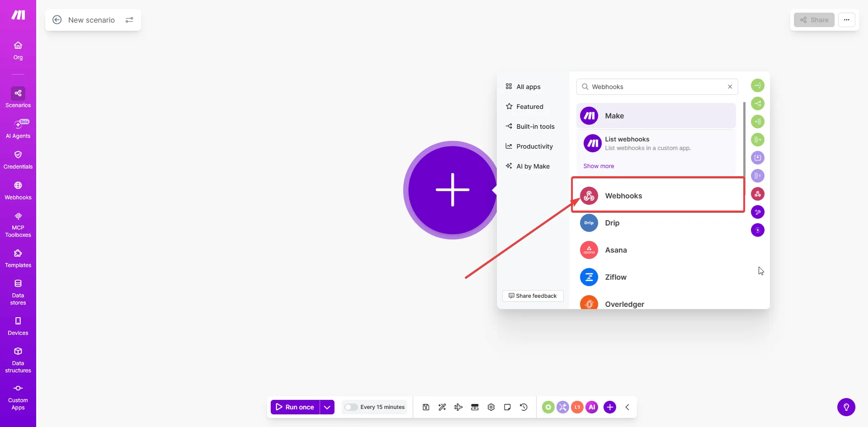This screenshot has width=868, height=427.
Task: Open Credentials in sidebar
Action: 18,160
